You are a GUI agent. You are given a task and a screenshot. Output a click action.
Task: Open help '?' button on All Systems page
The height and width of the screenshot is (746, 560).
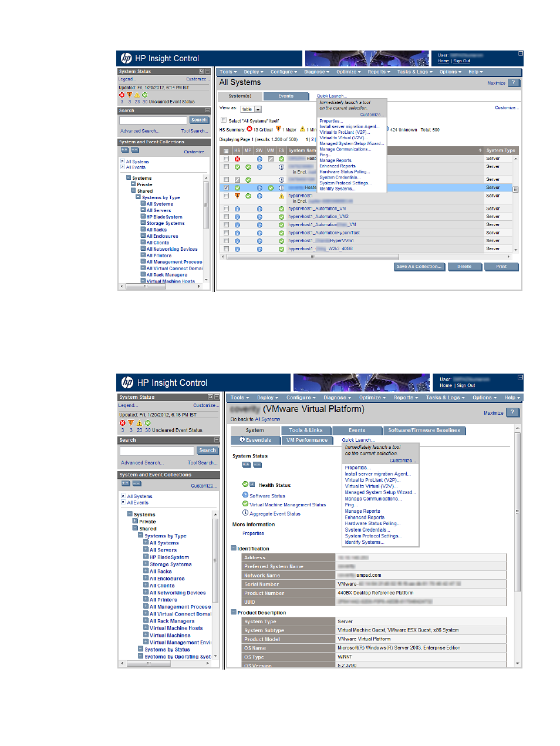pyautogui.click(x=514, y=83)
